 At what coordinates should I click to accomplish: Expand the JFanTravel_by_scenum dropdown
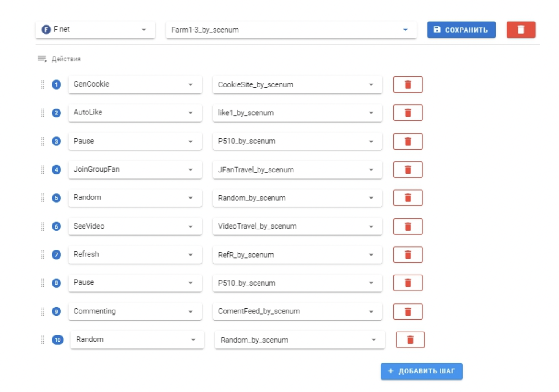tap(297, 169)
